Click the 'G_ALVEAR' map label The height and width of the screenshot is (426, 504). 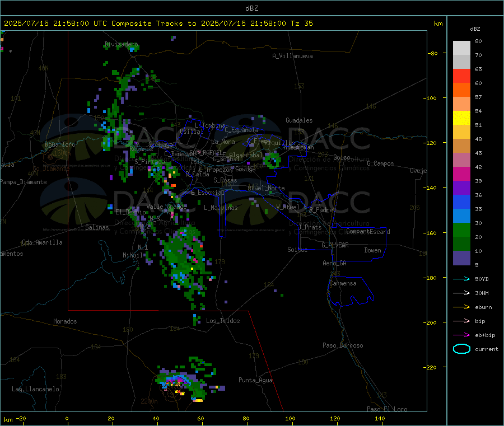pyautogui.click(x=335, y=245)
